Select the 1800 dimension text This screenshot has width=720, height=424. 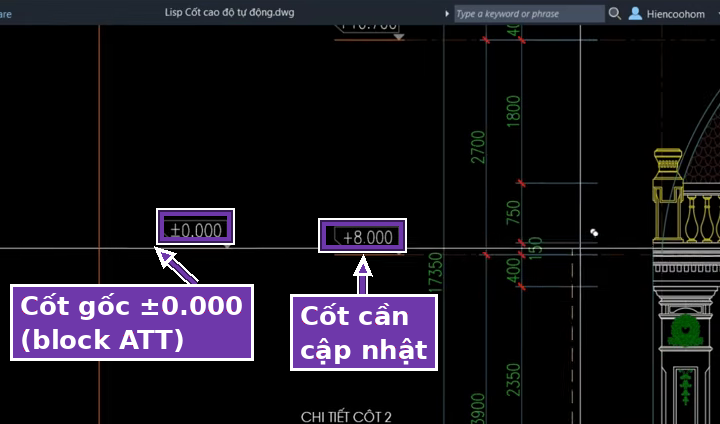513,111
